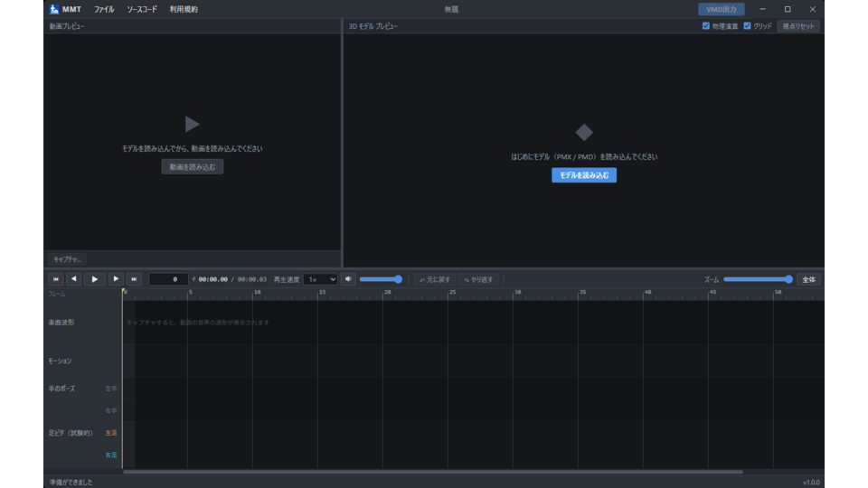
Task: Click the large play icon in video preview
Action: [x=192, y=124]
